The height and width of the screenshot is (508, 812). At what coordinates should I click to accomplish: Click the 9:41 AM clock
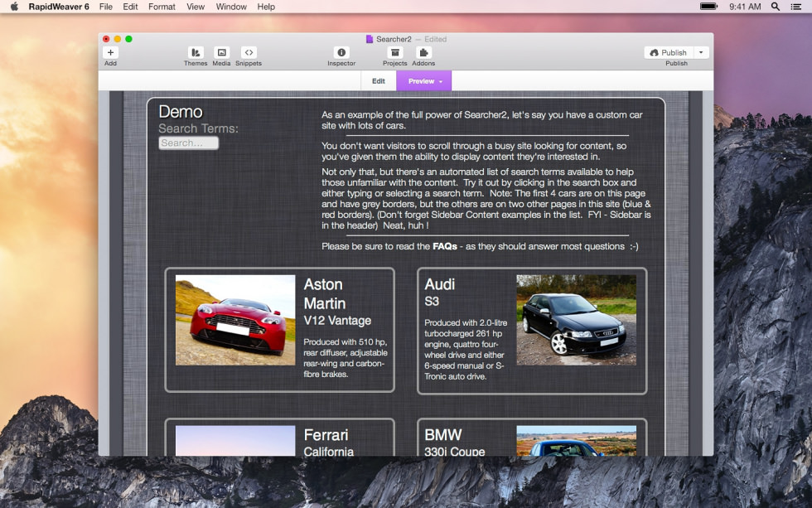point(745,7)
